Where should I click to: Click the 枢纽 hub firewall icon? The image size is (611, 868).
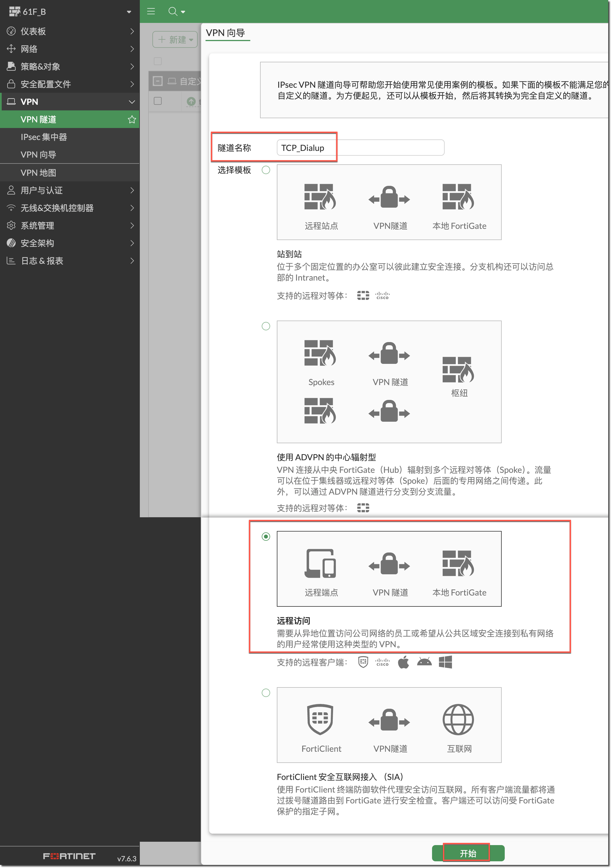click(458, 369)
